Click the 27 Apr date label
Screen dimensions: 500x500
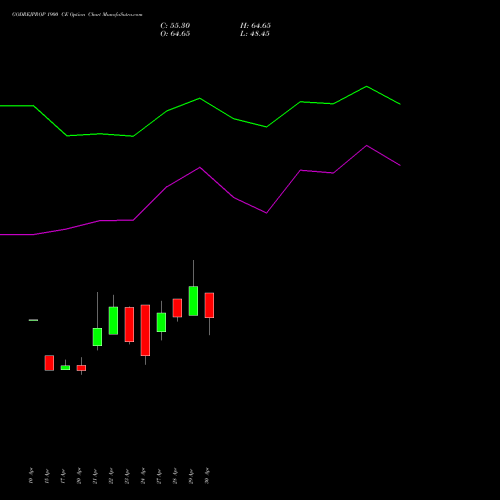point(159,476)
